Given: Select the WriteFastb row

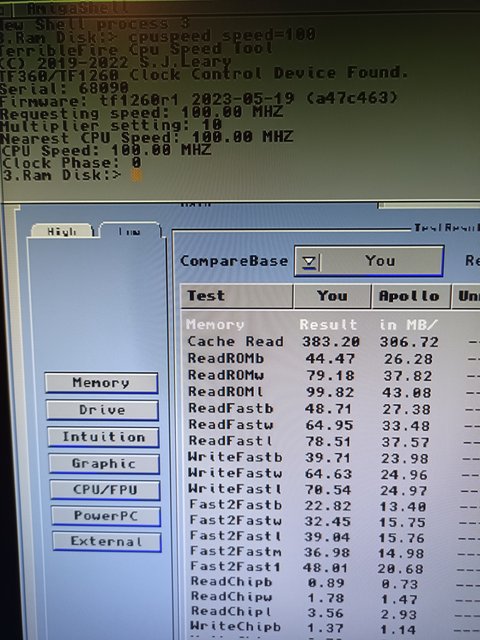Looking at the screenshot, I should pos(331,458).
